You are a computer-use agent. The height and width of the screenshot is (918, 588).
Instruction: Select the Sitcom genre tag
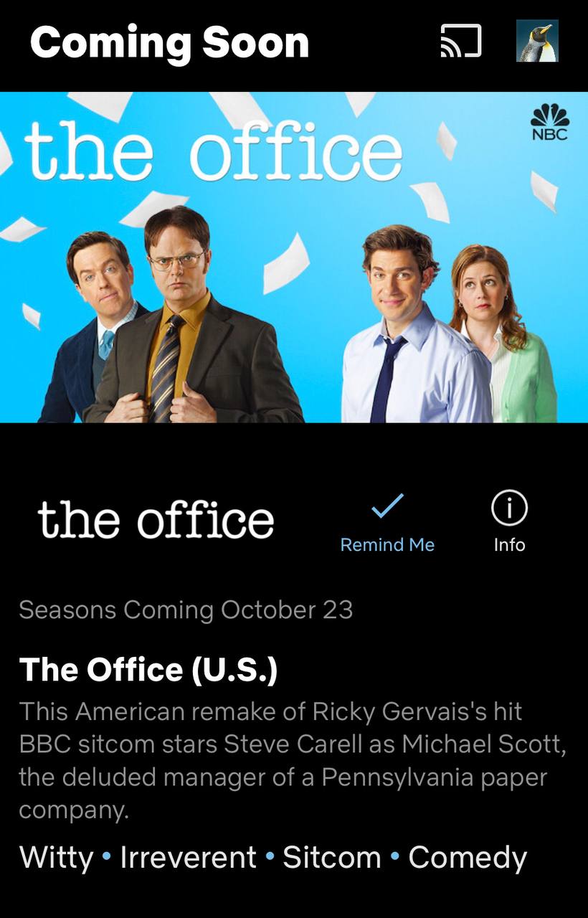pyautogui.click(x=332, y=858)
